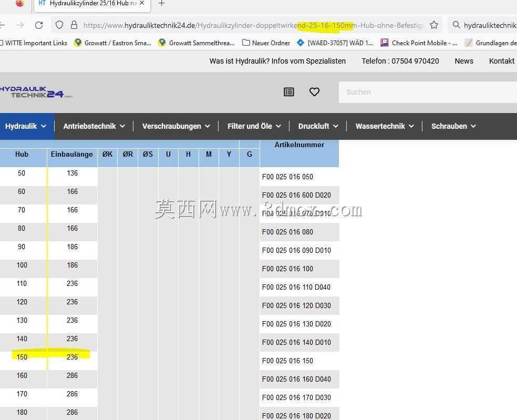This screenshot has width=517, height=420.
Task: Select the Hydraulikzylinder 25/16 Hub browser tab
Action: click(92, 4)
